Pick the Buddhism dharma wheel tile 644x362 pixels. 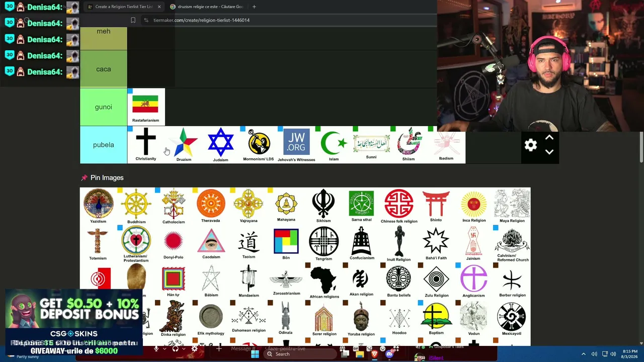[x=136, y=206]
